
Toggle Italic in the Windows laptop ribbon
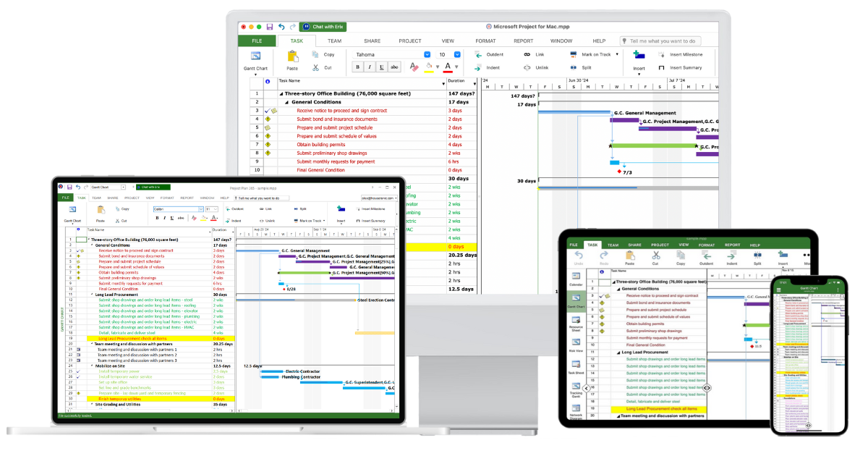coord(165,218)
